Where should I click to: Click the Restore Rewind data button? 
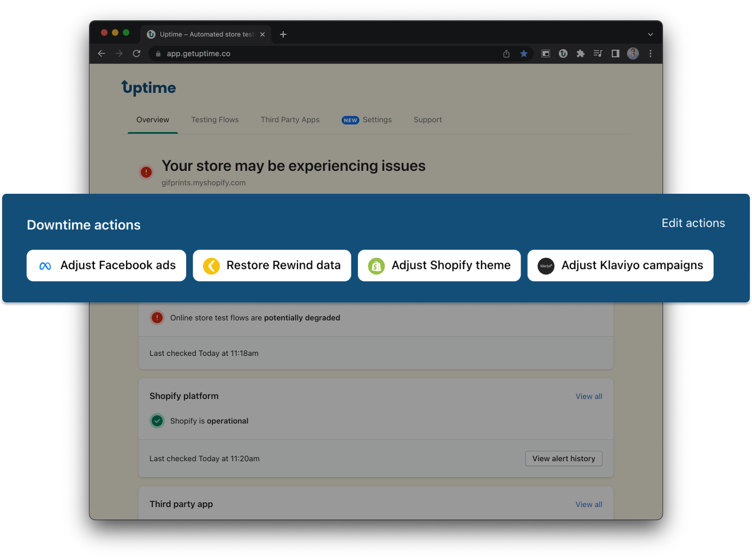272,265
